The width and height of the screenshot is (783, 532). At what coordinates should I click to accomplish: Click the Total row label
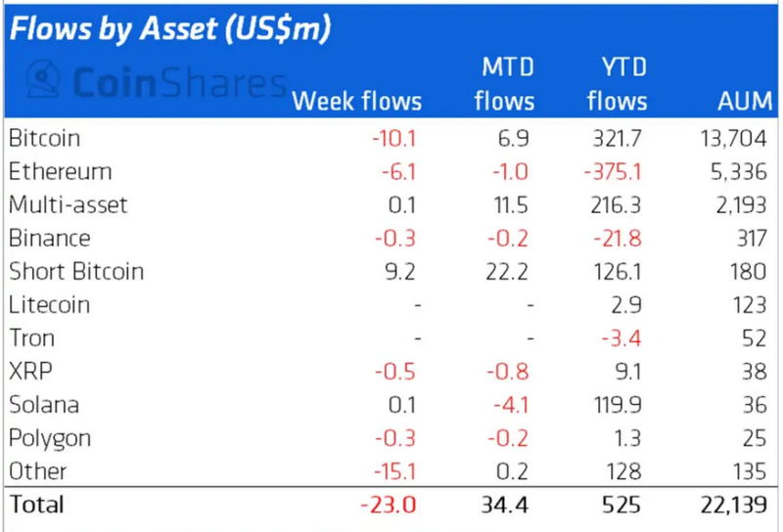(x=36, y=505)
